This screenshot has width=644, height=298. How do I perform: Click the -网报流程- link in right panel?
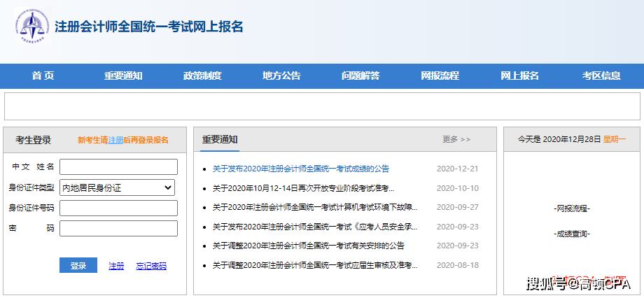pos(572,209)
